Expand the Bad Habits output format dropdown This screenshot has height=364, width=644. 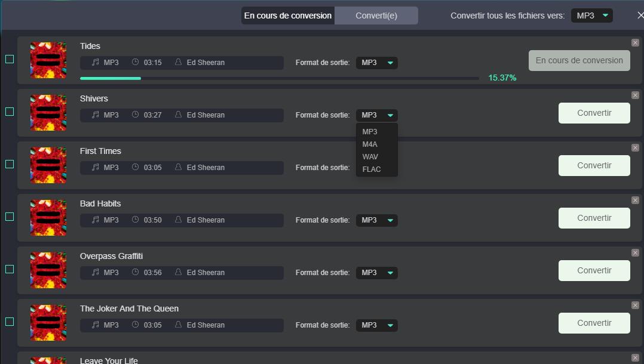point(376,220)
